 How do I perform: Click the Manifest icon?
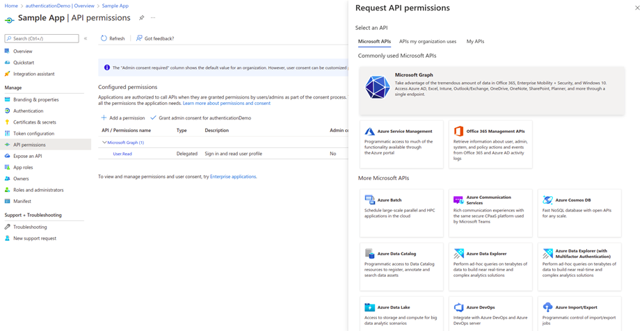click(x=7, y=201)
